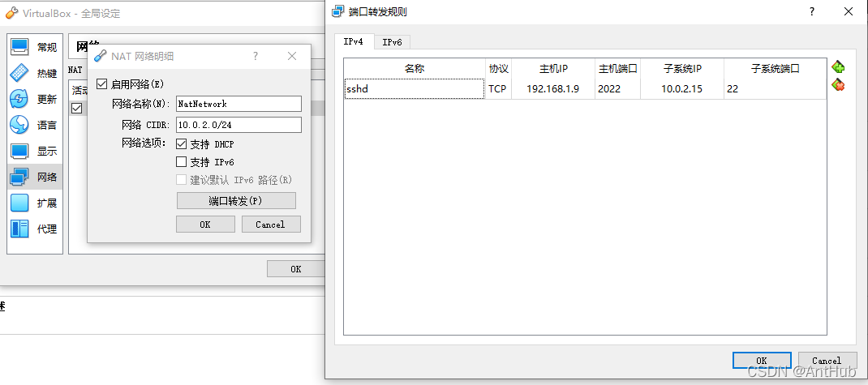The image size is (868, 385).
Task: Click the 子系统端口 column header
Action: pyautogui.click(x=775, y=69)
